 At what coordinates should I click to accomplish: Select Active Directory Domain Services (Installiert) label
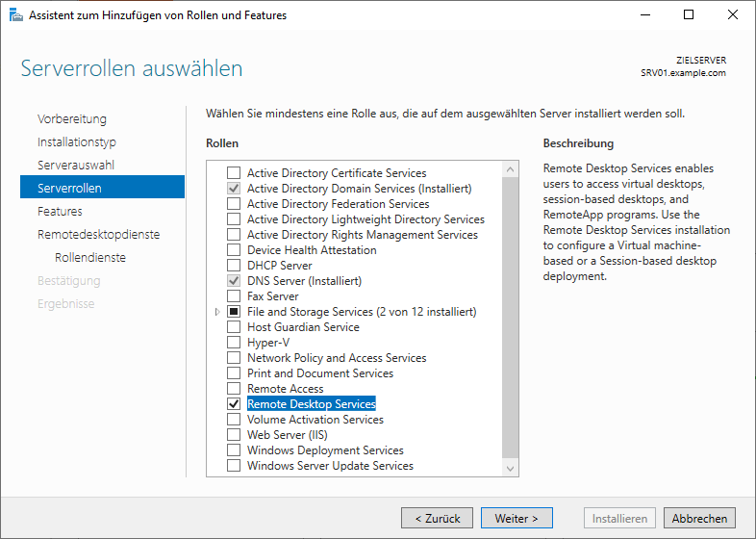click(359, 189)
